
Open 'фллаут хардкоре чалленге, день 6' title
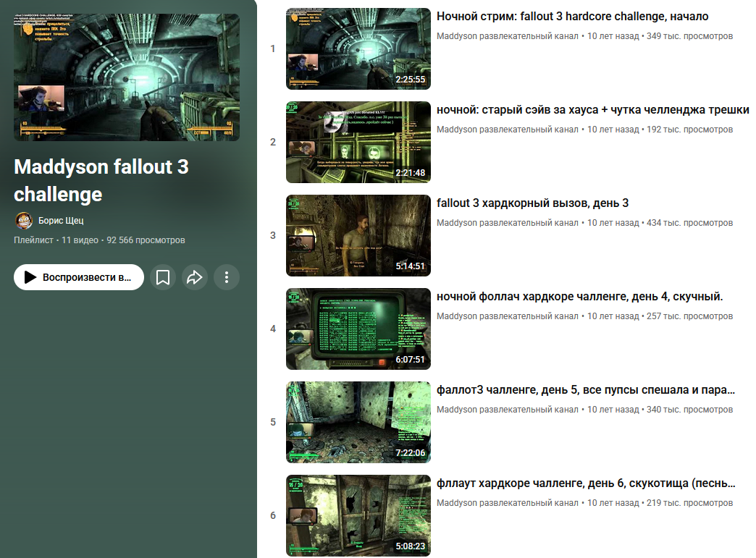point(586,483)
